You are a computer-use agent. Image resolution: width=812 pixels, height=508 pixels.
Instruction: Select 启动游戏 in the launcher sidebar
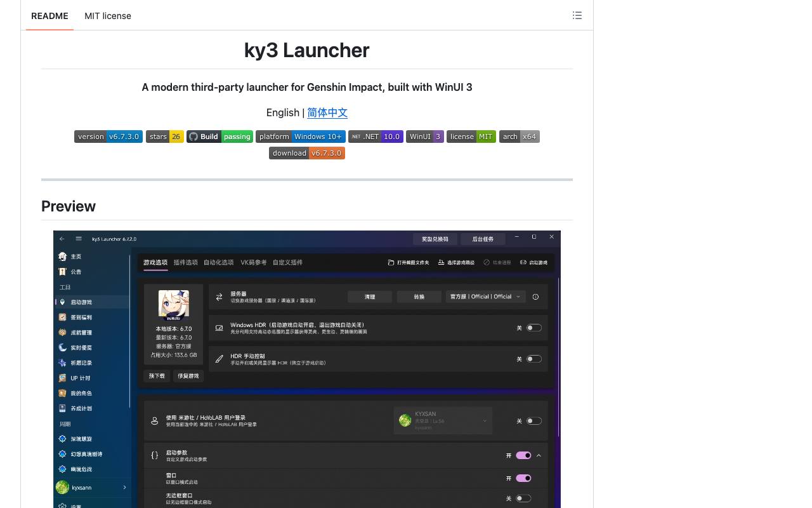[92, 302]
